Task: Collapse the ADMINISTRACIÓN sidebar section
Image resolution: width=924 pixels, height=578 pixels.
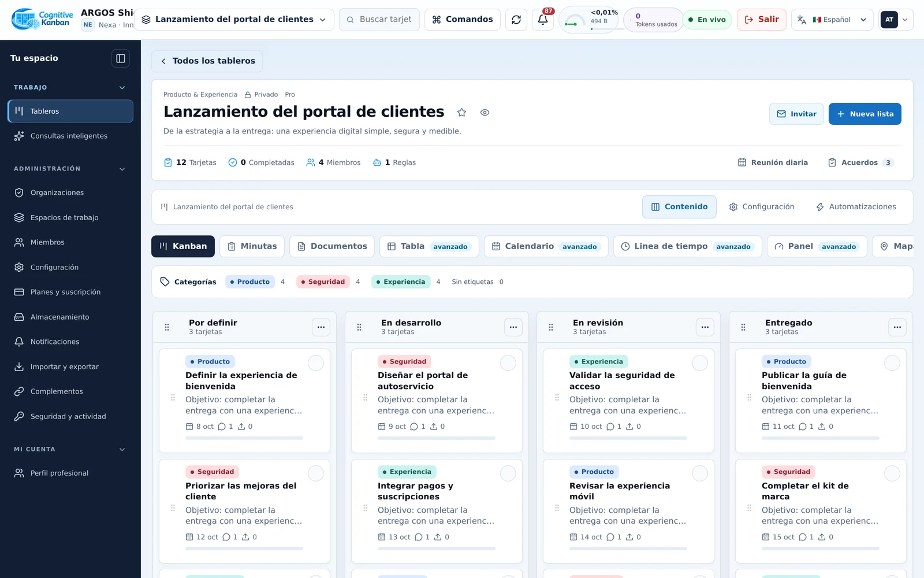Action: (x=122, y=169)
